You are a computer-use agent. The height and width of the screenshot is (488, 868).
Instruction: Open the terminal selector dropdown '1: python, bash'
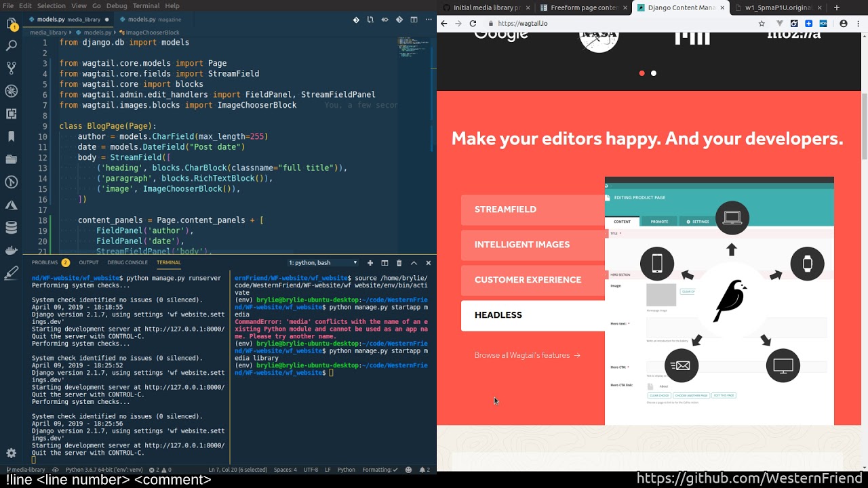[x=323, y=262]
